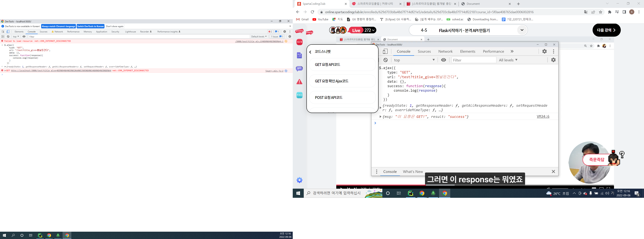Select GET 요청 API코드 snippet
Screen dimensions: 644x239
pos(342,65)
